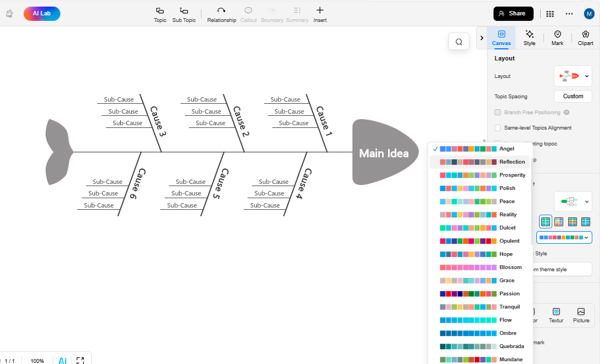Switch to the Style tab
Image resolution: width=600 pixels, height=364 pixels.
click(529, 37)
